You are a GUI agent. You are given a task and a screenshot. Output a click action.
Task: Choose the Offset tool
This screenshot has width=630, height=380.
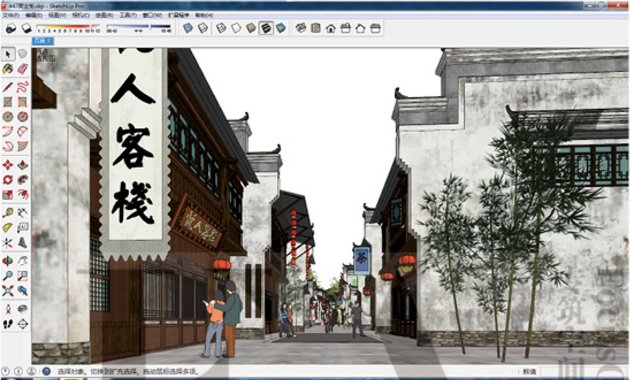click(22, 195)
